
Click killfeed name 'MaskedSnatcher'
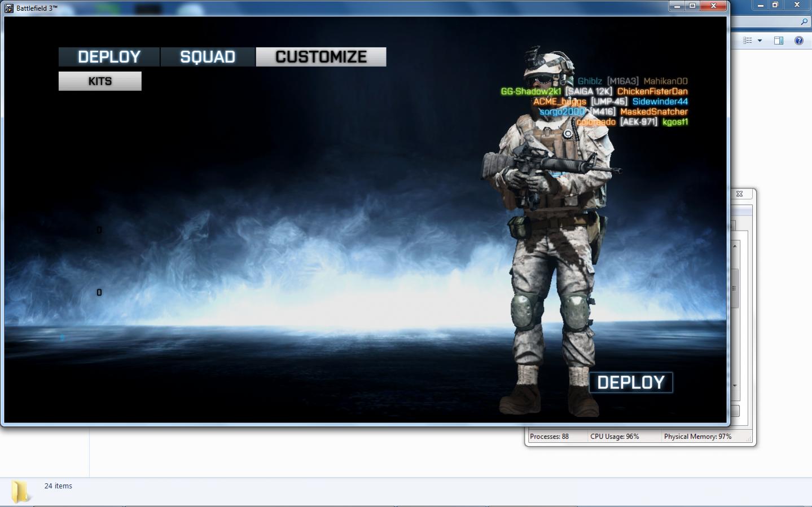point(654,112)
